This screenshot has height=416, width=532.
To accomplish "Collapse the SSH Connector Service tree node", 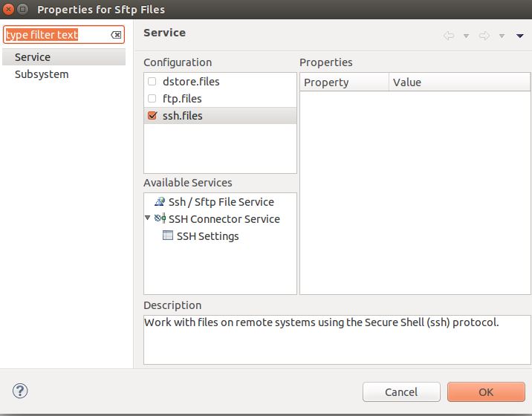I will (x=149, y=218).
